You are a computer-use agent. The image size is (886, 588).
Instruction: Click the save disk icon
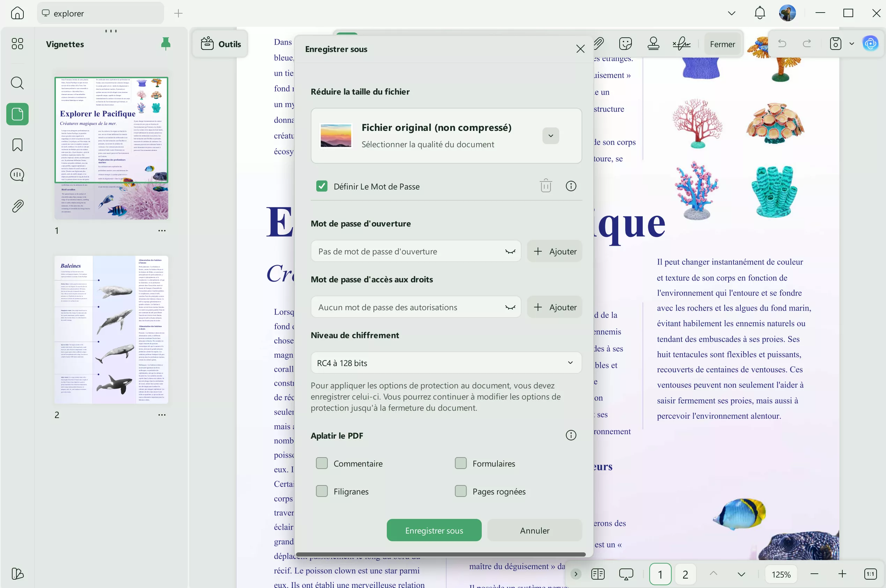click(x=835, y=44)
